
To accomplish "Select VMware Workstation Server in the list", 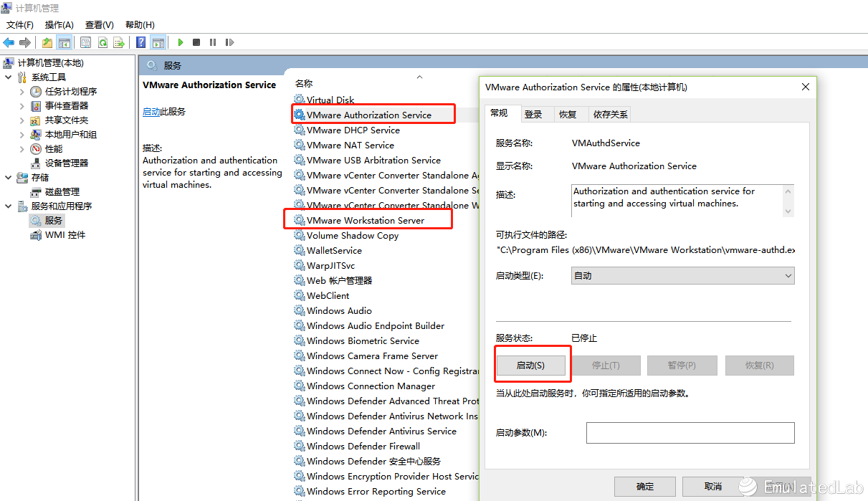I will coord(366,221).
